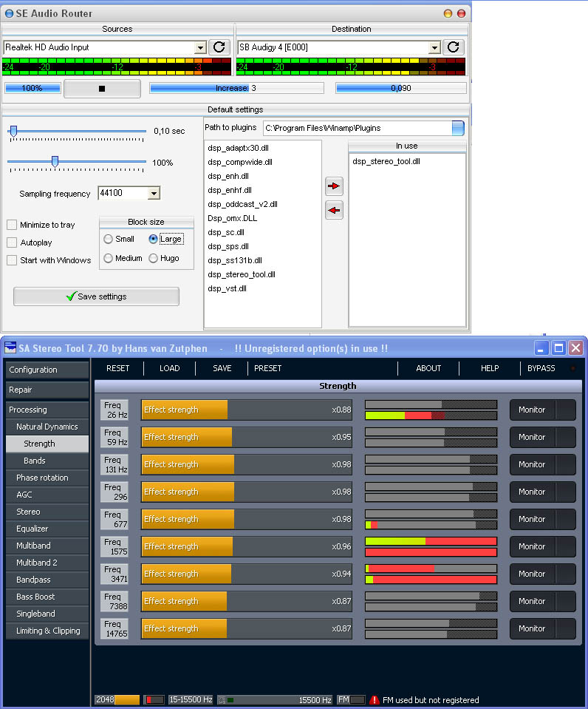Click the FM status bar indicator
Viewport: 588px width, 709px height.
click(351, 699)
